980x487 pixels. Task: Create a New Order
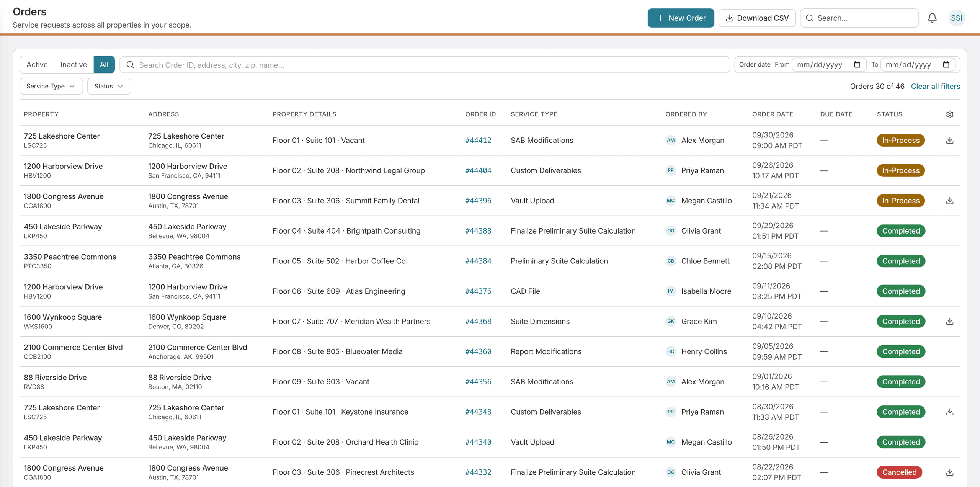click(x=681, y=18)
